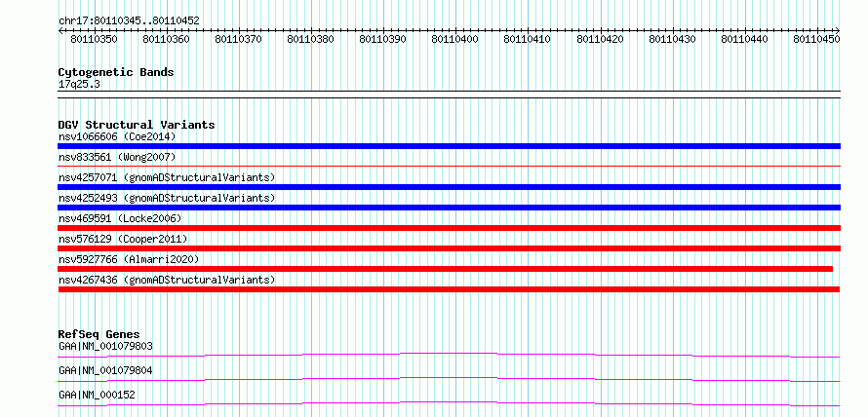
Task: Open nsv4267436 gnomAD variant label
Action: 167,280
